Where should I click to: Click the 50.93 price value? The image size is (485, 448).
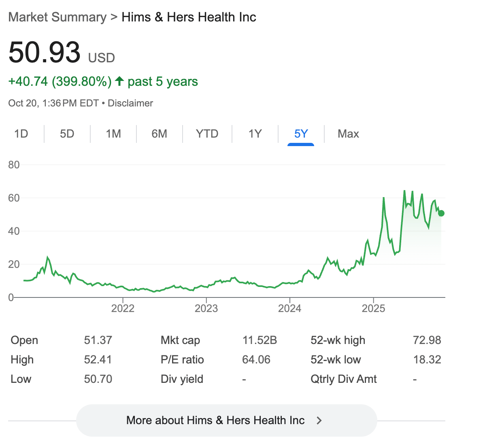click(45, 52)
